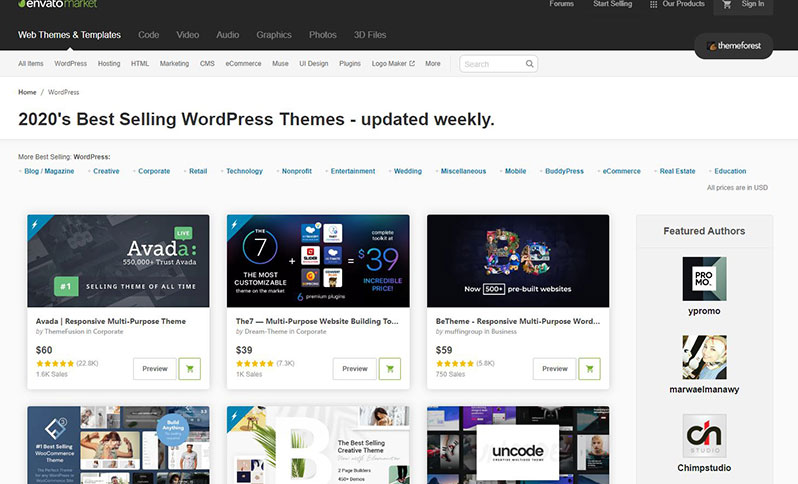Open the CMS submenu item

tap(207, 64)
